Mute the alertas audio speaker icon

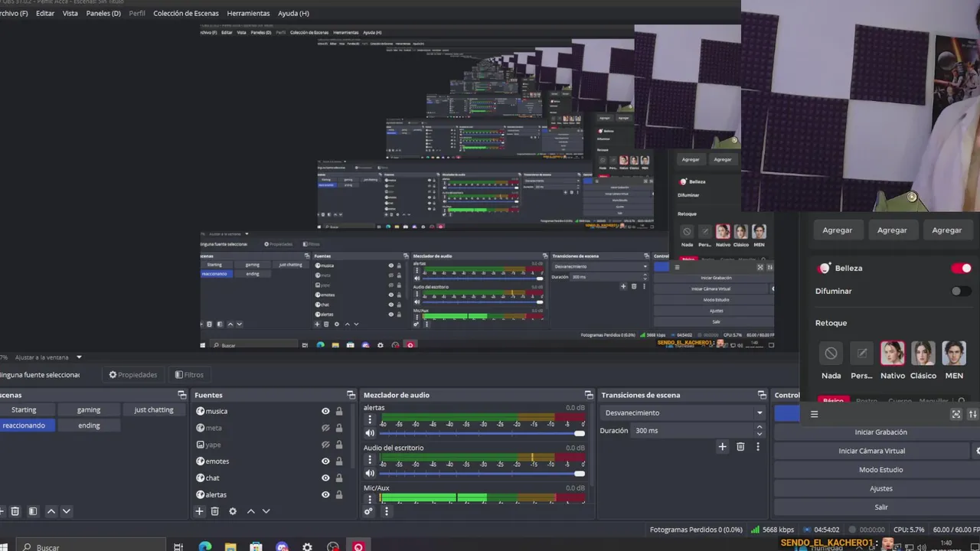click(x=370, y=433)
